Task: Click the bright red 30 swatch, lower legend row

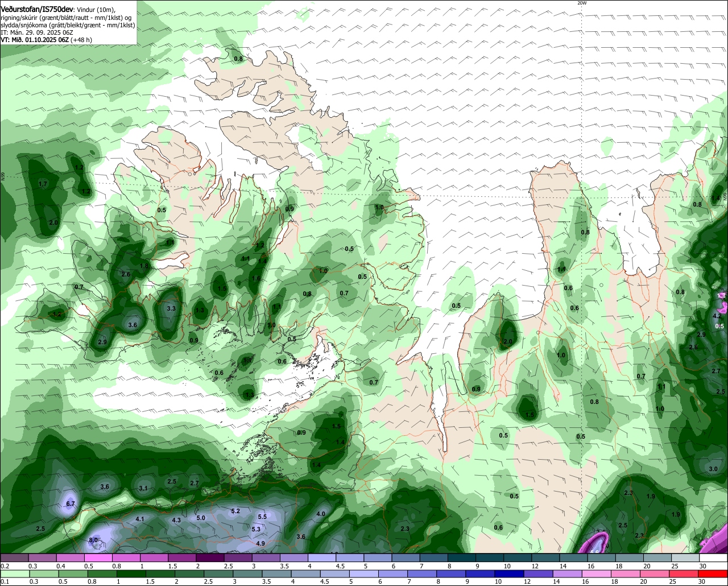Action: pyautogui.click(x=714, y=573)
